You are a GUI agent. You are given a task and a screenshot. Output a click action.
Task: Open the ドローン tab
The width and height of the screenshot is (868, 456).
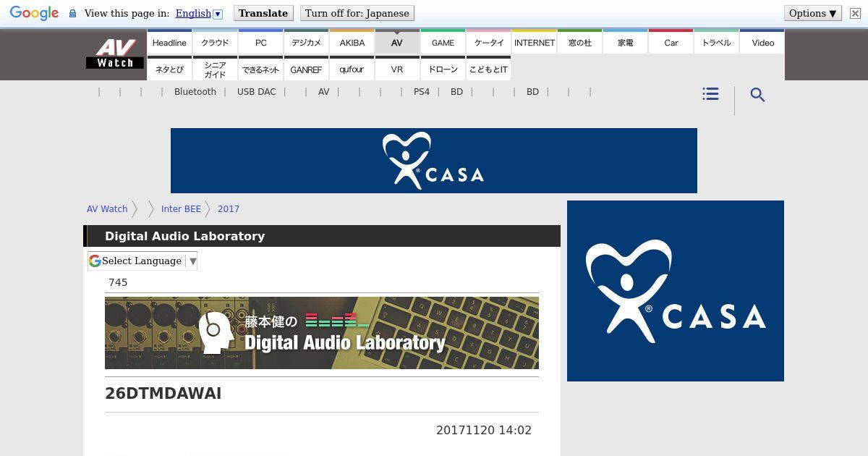click(x=443, y=69)
